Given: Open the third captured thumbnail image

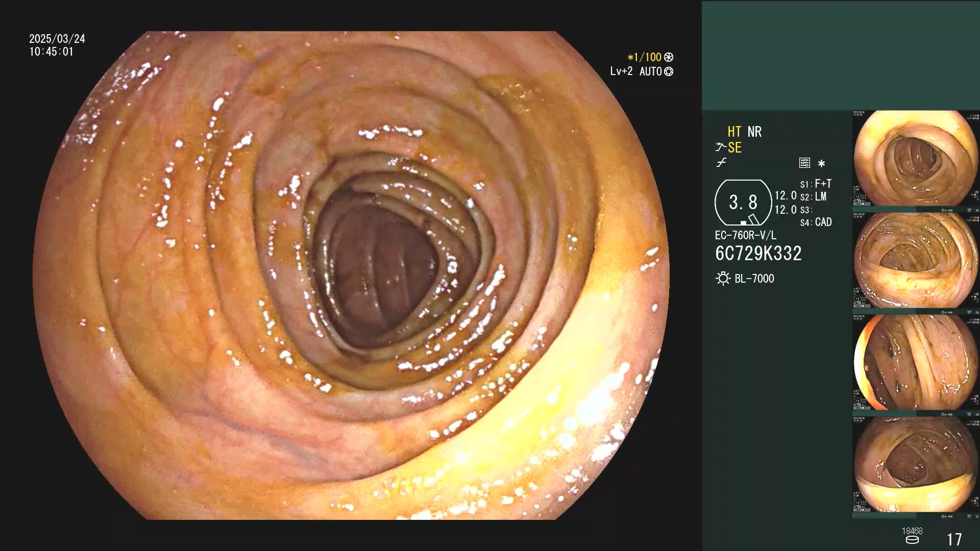Looking at the screenshot, I should [x=916, y=362].
